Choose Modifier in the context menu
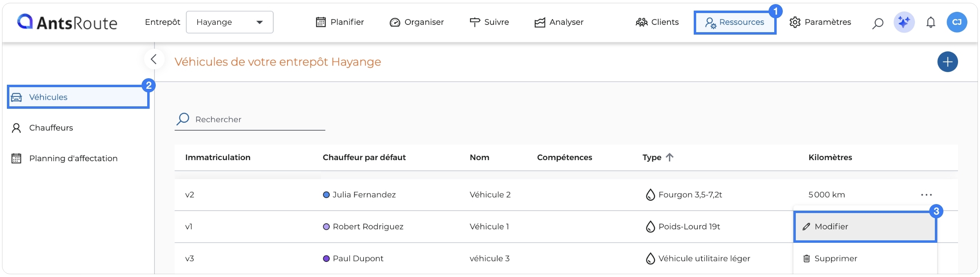Image resolution: width=980 pixels, height=277 pixels. click(x=865, y=226)
